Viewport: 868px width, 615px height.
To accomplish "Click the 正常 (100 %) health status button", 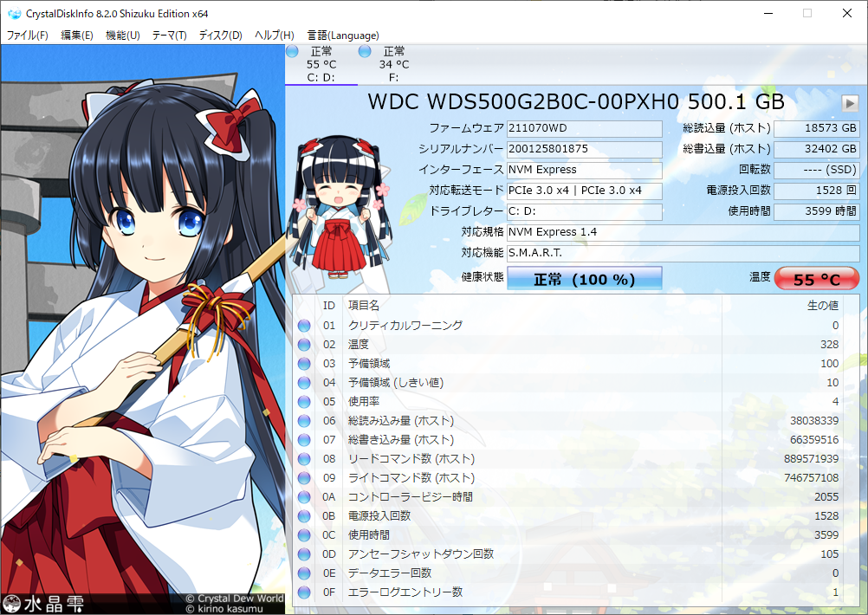I will pyautogui.click(x=584, y=279).
